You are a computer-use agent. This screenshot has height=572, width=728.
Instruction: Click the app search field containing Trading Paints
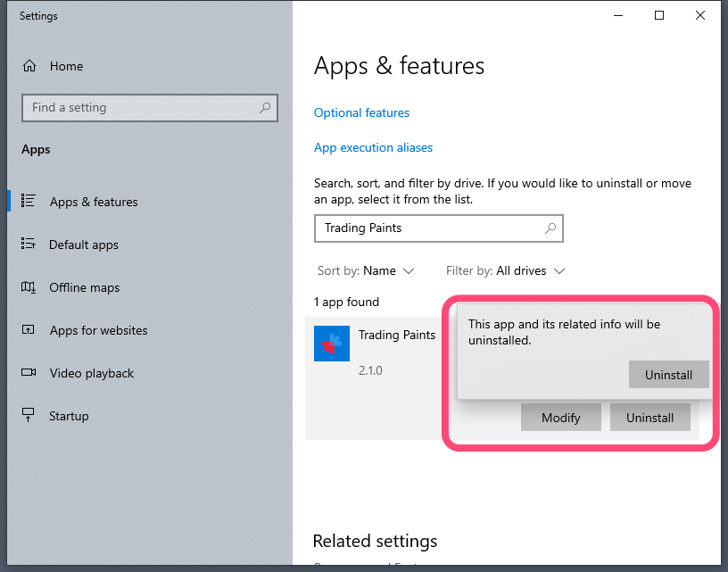(x=428, y=228)
